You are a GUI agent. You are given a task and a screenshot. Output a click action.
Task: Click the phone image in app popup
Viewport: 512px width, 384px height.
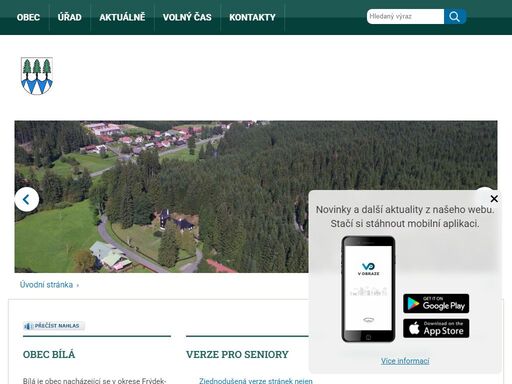368,289
